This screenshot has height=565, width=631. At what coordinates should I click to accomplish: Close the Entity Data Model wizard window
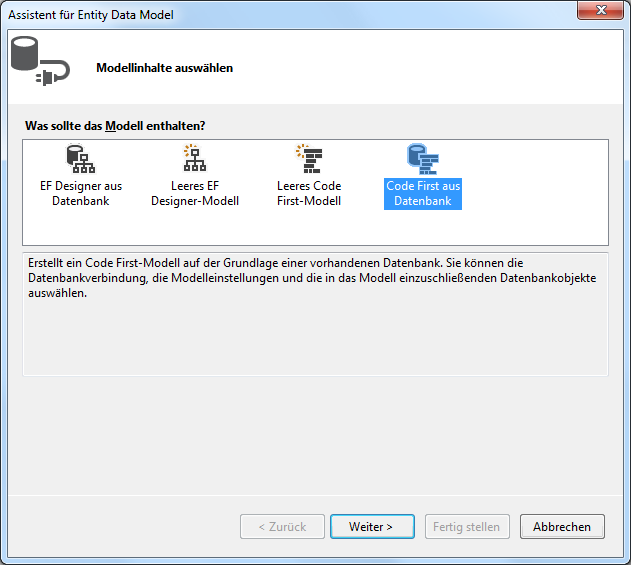tap(601, 11)
